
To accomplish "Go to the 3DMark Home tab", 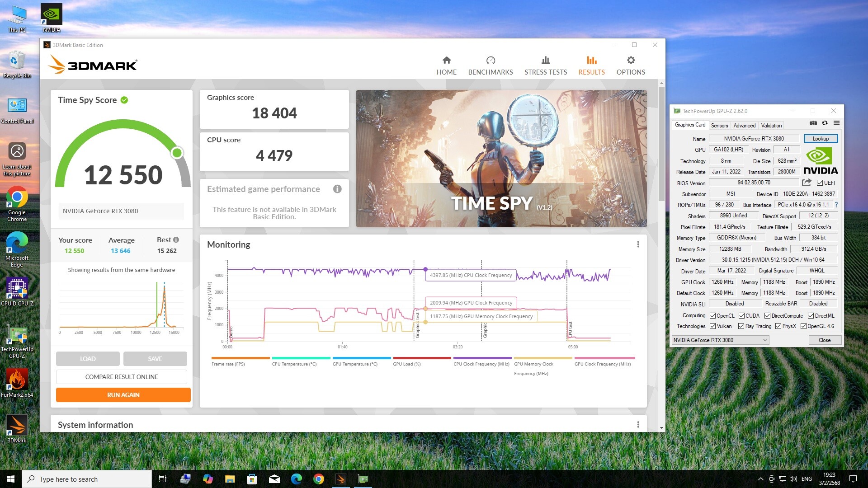I will point(446,66).
